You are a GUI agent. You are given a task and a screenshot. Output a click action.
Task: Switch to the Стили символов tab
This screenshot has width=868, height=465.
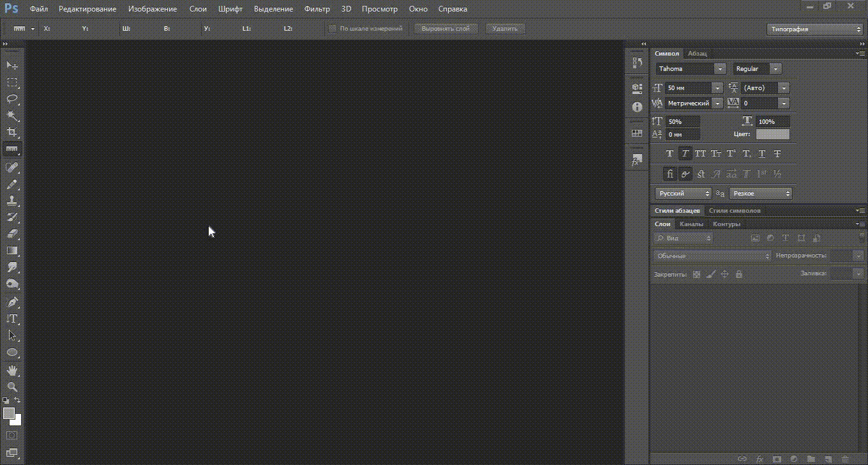point(735,211)
